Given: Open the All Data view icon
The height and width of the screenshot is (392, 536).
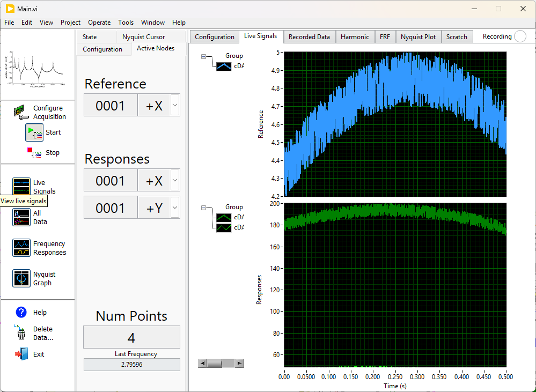Looking at the screenshot, I should pyautogui.click(x=21, y=217).
